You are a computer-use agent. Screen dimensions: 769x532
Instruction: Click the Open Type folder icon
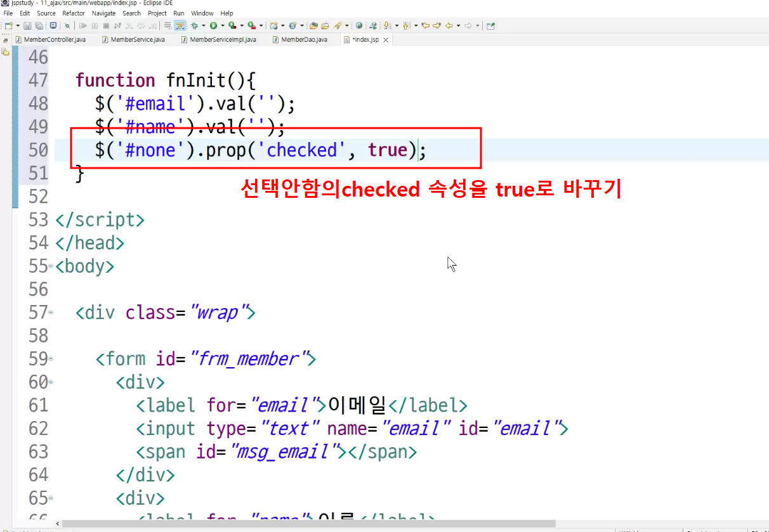[x=314, y=25]
